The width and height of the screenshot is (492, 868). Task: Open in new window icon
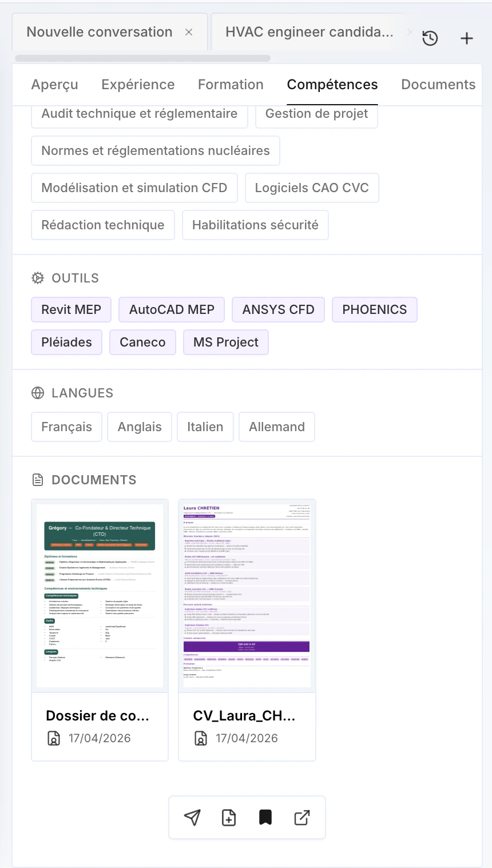(x=302, y=818)
